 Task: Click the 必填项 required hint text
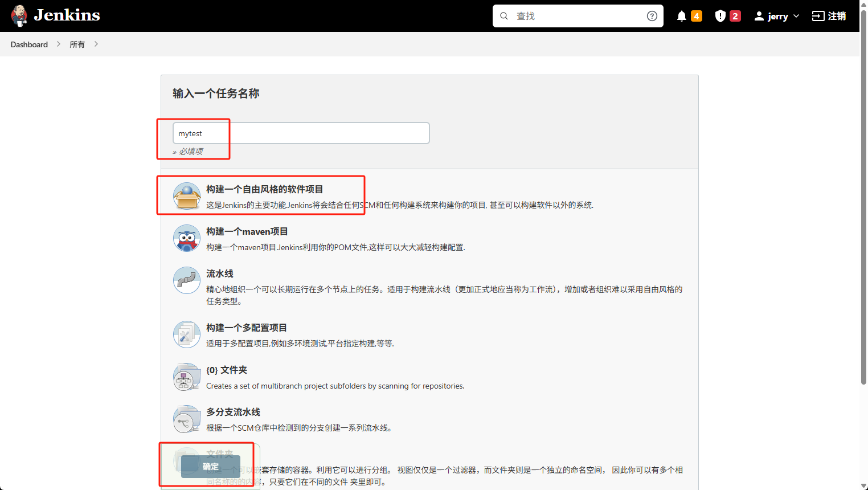click(x=191, y=152)
